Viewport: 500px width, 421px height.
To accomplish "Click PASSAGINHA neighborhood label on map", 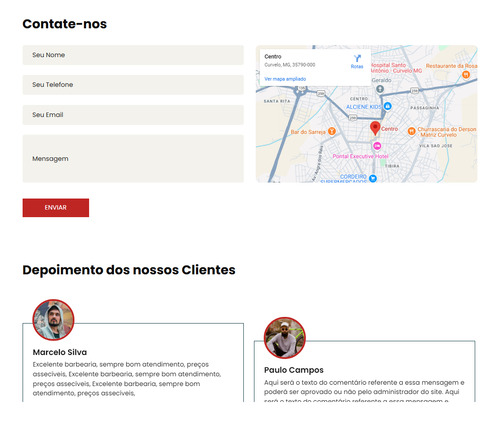I will point(424,108).
